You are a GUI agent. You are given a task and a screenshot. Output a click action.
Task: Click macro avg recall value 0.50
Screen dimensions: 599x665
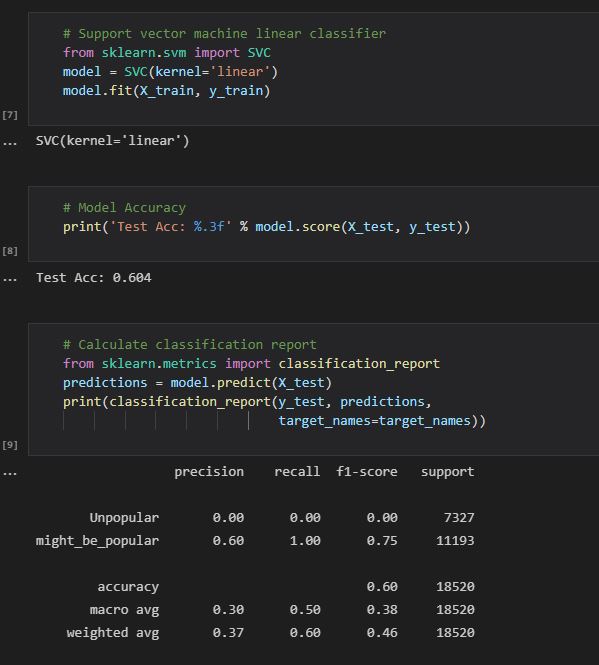pyautogui.click(x=305, y=610)
